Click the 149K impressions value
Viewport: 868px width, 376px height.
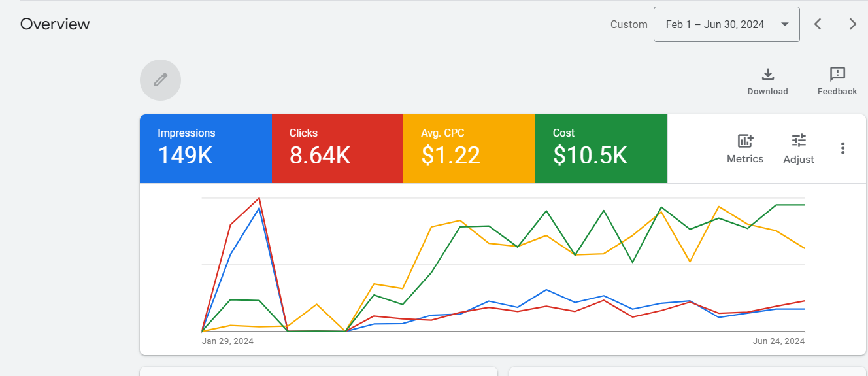pos(185,156)
